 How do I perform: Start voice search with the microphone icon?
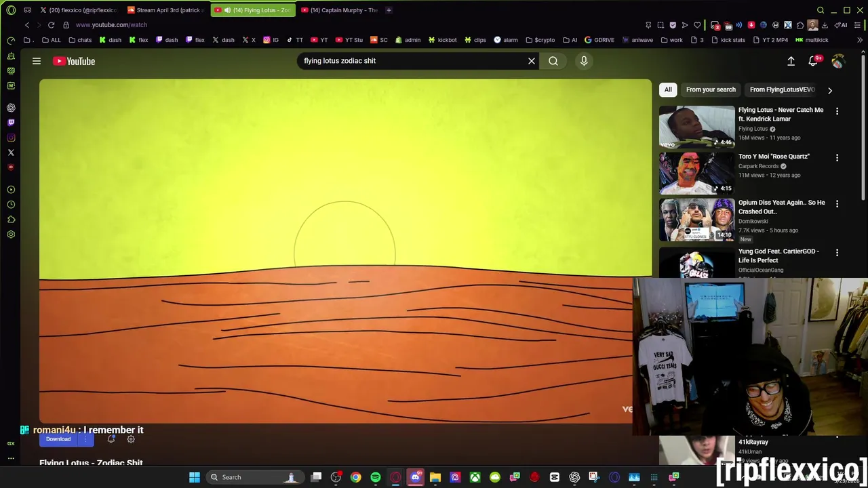click(584, 61)
